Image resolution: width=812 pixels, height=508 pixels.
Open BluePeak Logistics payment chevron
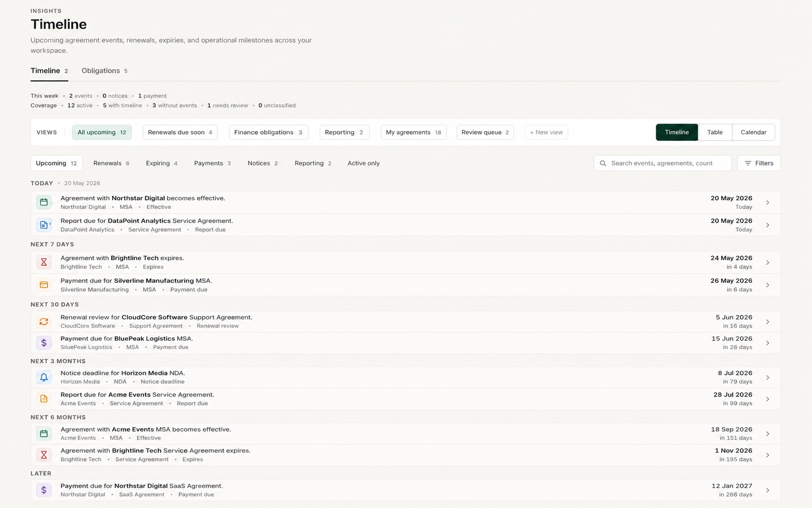pos(767,343)
